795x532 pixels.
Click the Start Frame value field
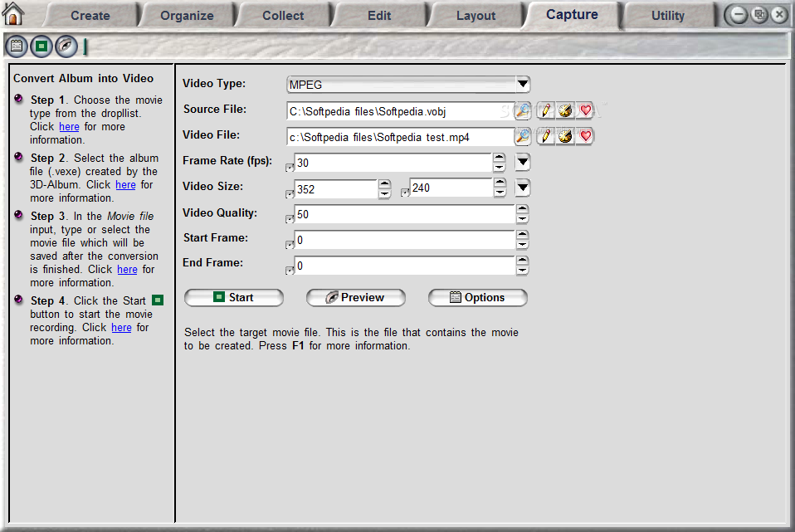click(x=405, y=240)
